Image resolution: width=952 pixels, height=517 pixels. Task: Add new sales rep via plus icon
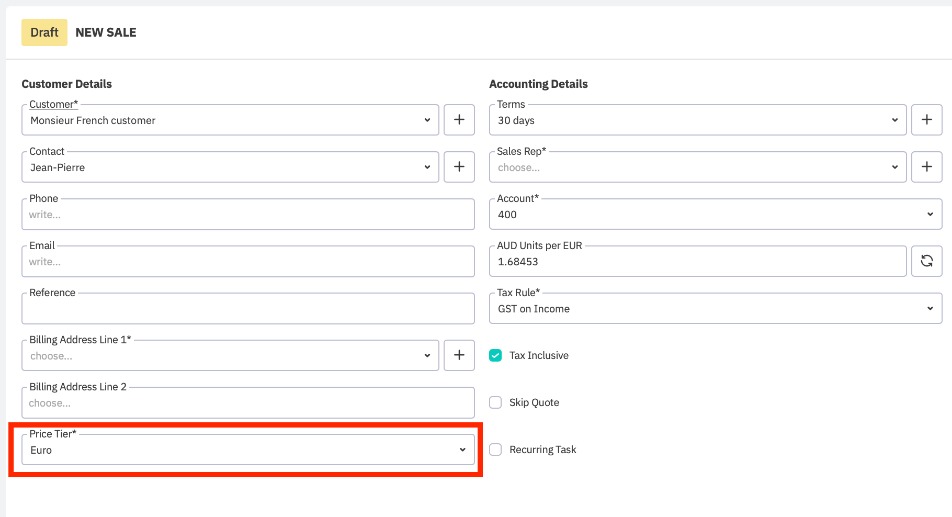(x=926, y=167)
